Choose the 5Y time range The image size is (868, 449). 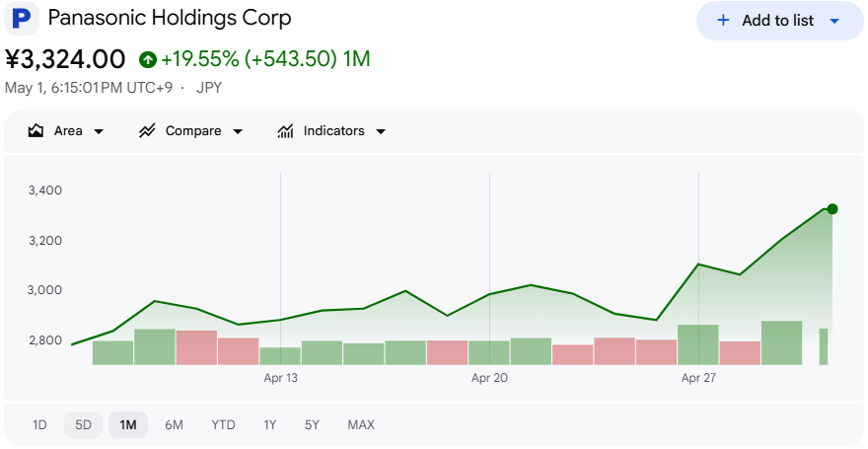coord(313,425)
